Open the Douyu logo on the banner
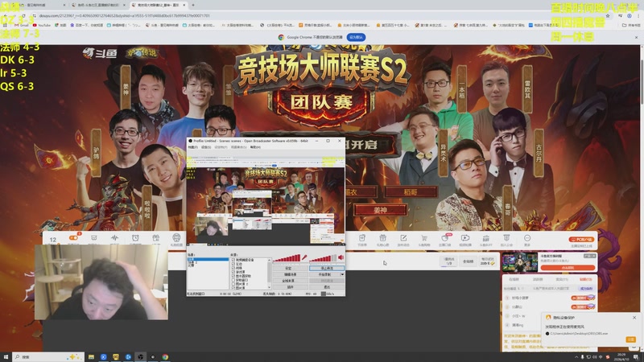This screenshot has width=644, height=362. point(100,53)
